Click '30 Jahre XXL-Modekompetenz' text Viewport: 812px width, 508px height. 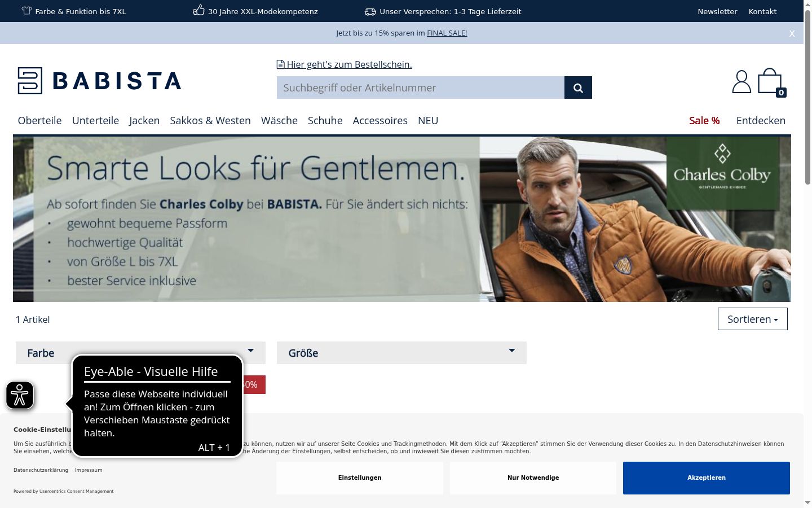(263, 11)
